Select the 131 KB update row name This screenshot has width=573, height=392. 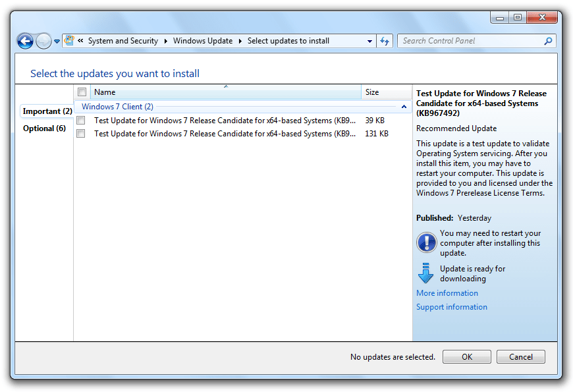point(225,134)
